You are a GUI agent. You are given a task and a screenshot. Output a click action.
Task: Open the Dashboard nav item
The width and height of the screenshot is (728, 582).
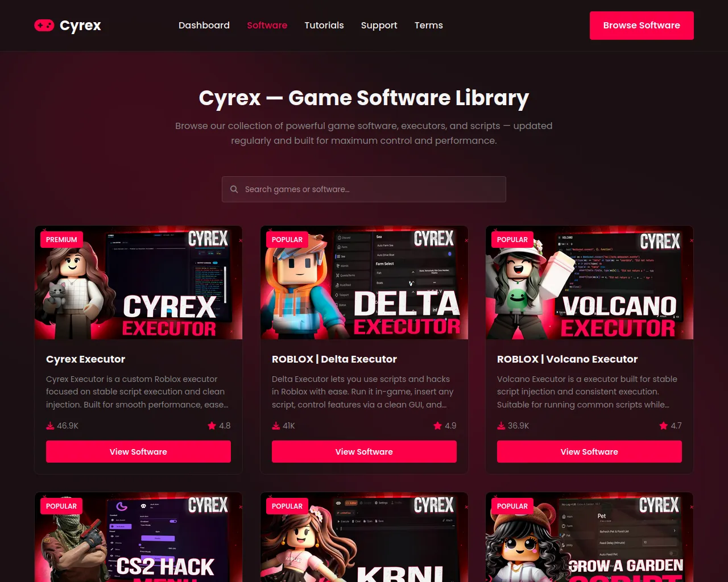[204, 26]
